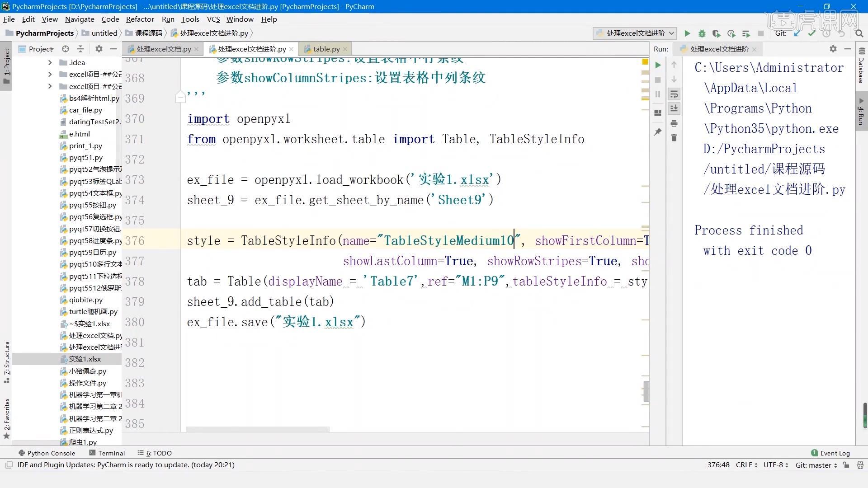
Task: Rerun the program from the Run panel
Action: coord(658,65)
